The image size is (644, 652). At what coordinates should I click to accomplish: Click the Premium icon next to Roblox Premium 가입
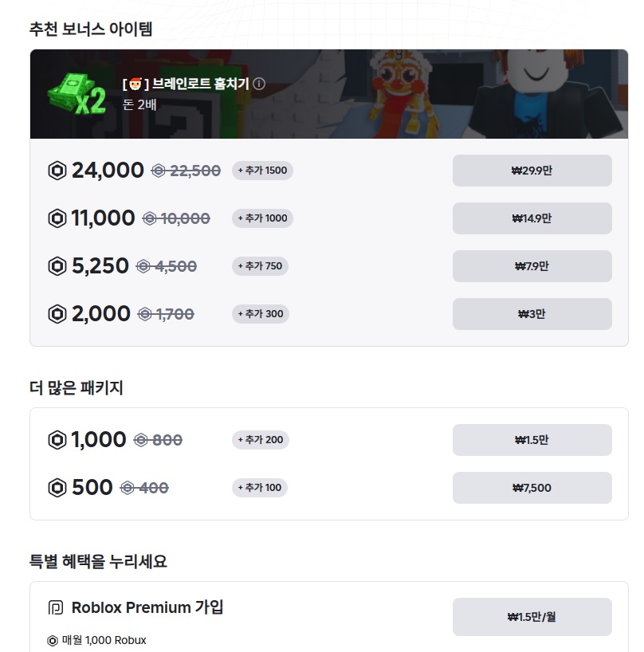click(x=55, y=608)
